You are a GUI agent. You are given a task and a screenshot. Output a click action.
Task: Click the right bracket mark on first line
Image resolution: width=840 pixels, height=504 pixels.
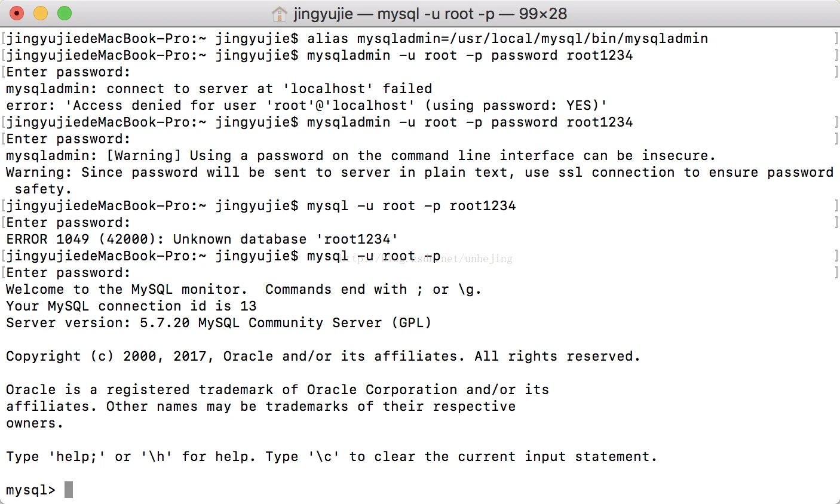[x=836, y=39]
